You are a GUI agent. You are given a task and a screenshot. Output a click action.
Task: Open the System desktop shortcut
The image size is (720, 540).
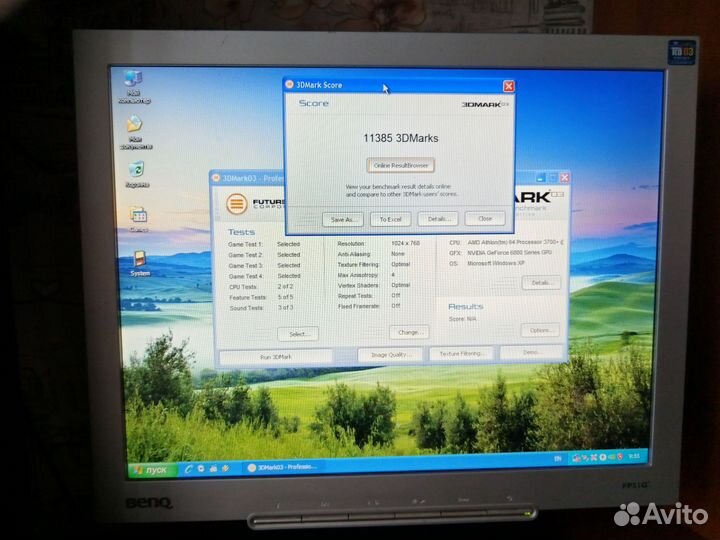tap(140, 263)
